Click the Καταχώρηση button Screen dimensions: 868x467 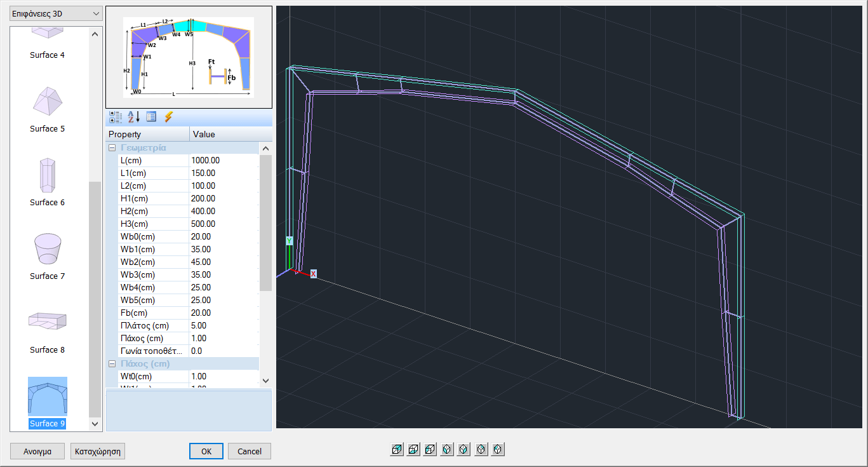pos(98,451)
